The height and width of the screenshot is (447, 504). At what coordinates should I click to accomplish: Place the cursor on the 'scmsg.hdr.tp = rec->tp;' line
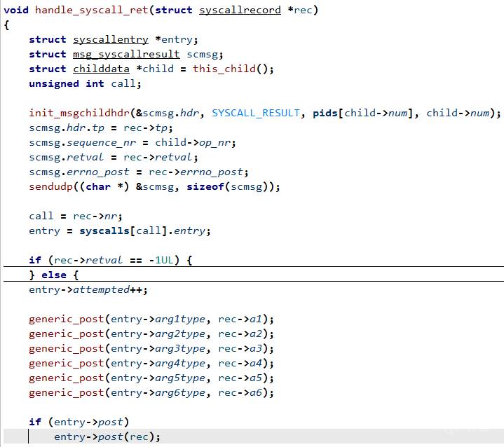point(101,128)
